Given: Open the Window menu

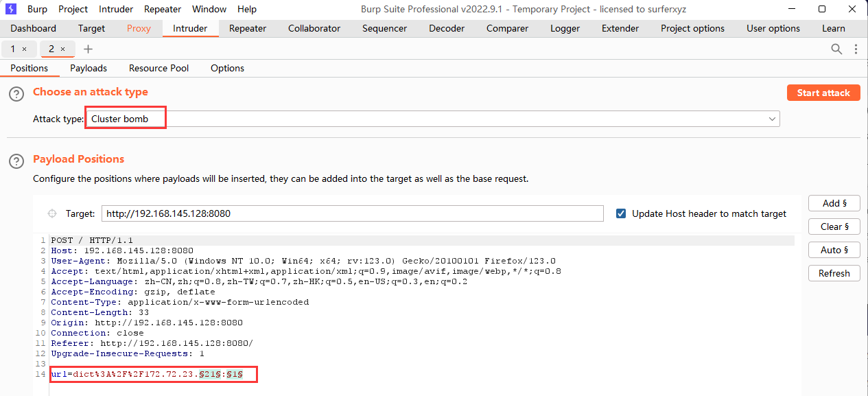Looking at the screenshot, I should [209, 9].
